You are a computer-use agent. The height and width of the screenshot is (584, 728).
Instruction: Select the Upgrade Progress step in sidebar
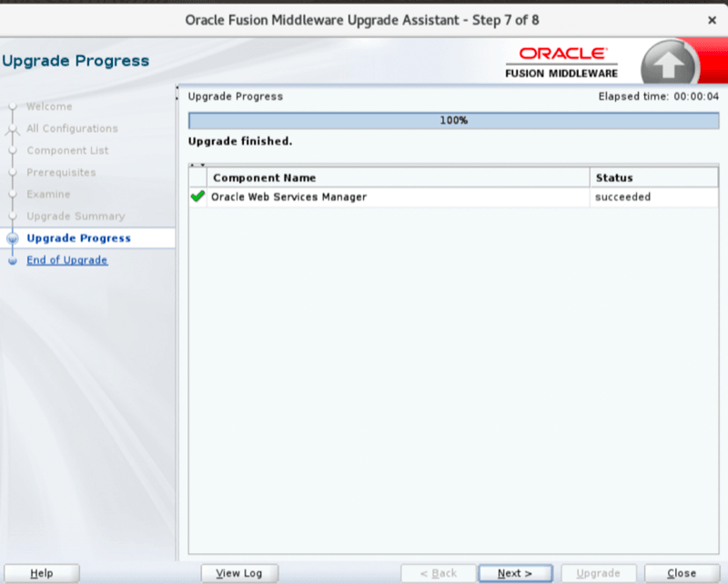pos(78,238)
